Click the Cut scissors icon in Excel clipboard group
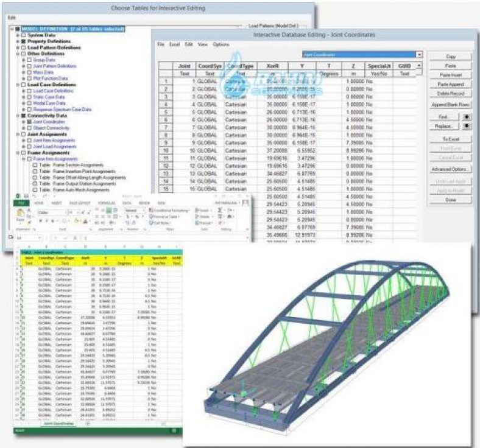 (29, 210)
